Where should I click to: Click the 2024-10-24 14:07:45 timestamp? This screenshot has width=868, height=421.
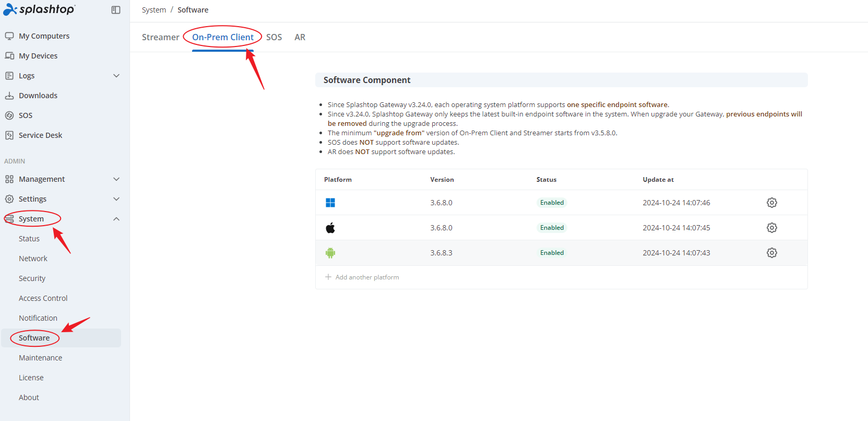coord(676,228)
